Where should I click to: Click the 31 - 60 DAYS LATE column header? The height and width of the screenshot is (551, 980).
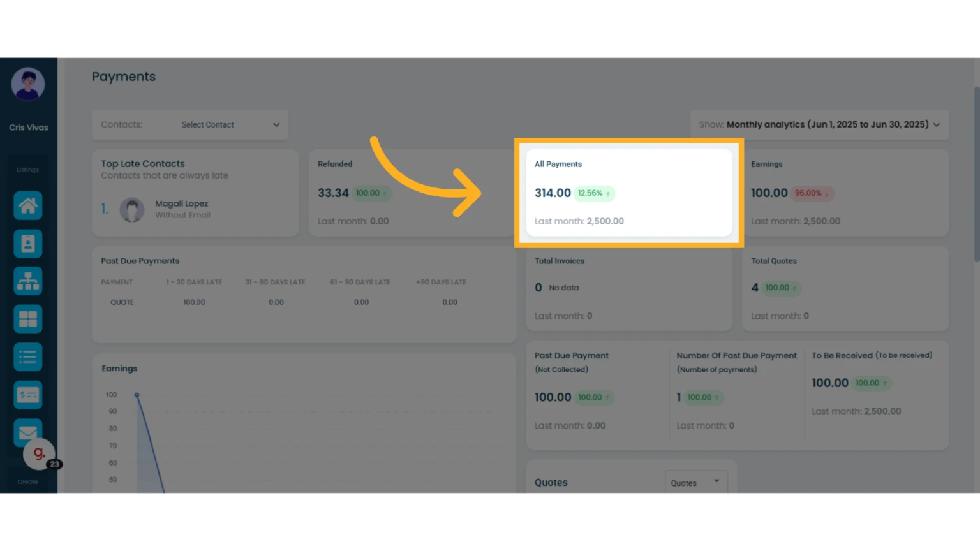click(275, 282)
